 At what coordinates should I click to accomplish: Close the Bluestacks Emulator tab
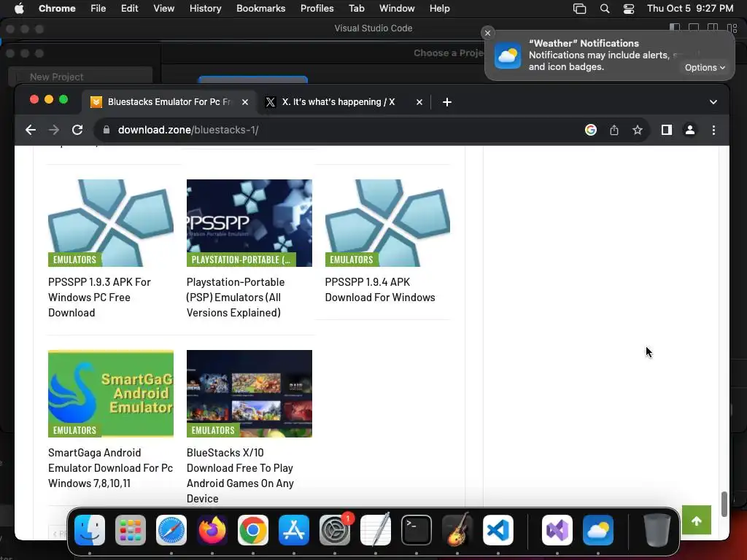(245, 102)
